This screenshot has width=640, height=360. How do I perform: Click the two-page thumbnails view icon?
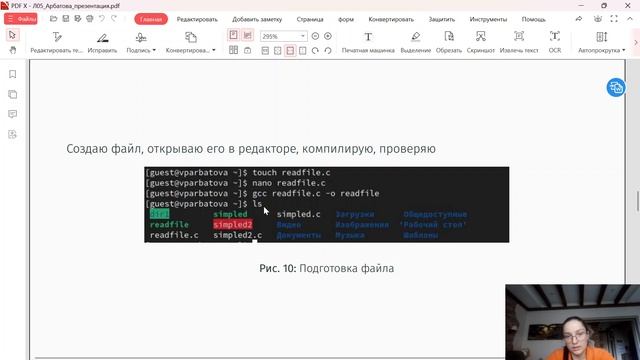point(233,50)
